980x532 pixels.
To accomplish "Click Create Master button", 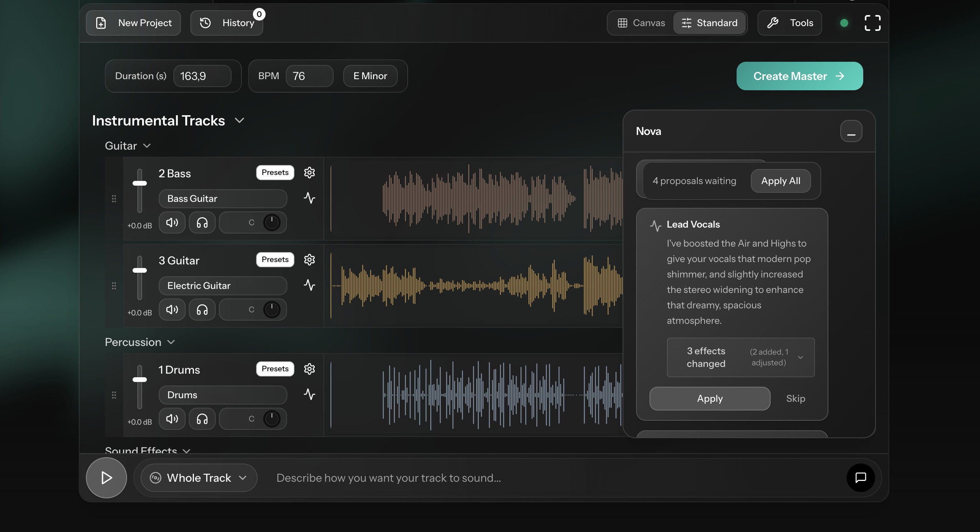I will (800, 76).
